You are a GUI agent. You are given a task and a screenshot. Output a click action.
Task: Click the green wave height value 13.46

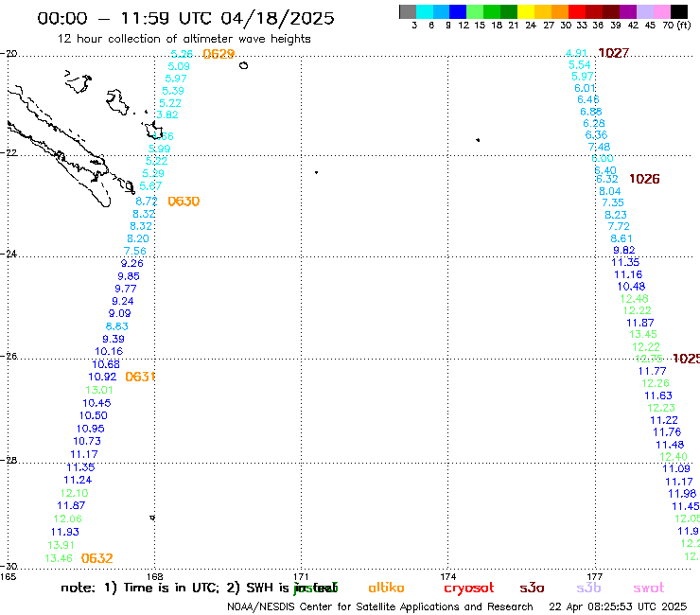59,559
